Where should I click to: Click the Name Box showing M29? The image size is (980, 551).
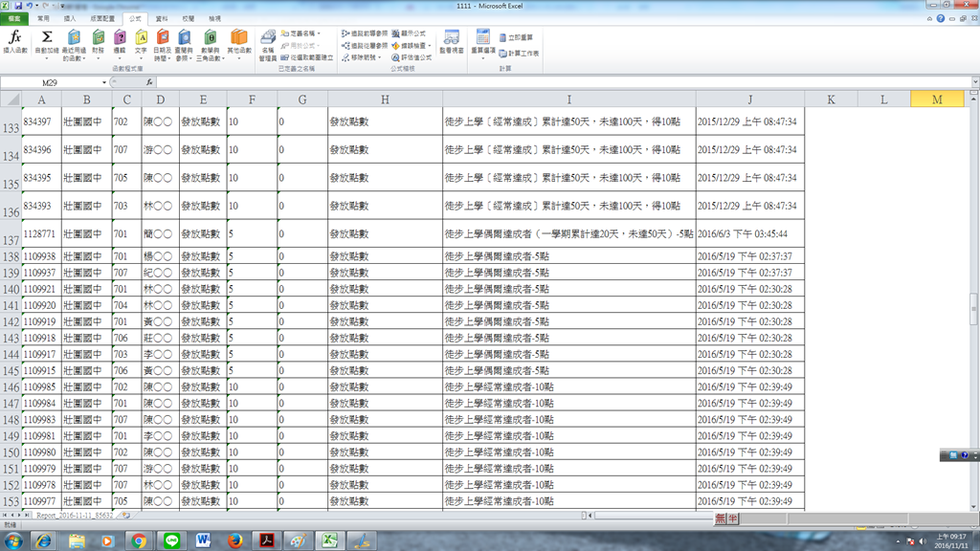pyautogui.click(x=50, y=82)
